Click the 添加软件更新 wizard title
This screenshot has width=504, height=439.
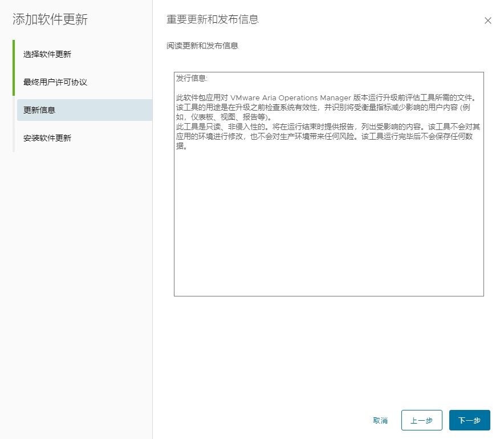[50, 19]
